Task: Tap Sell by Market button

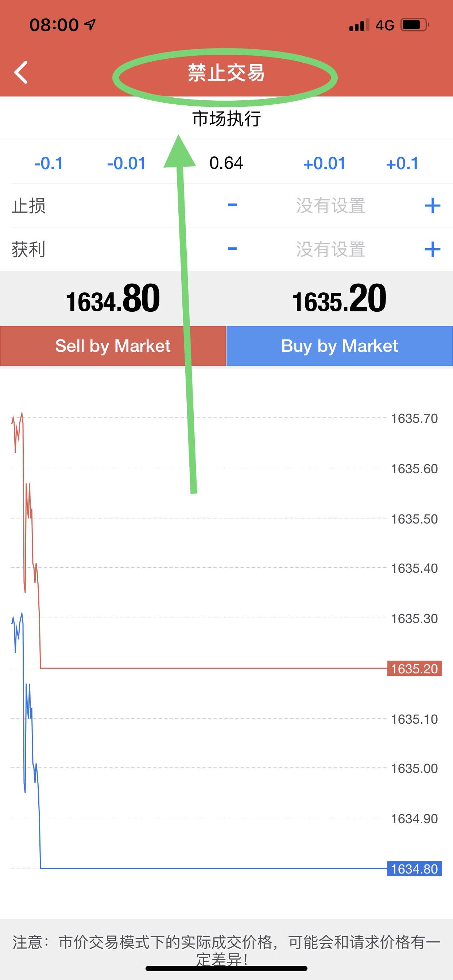Action: [x=113, y=346]
